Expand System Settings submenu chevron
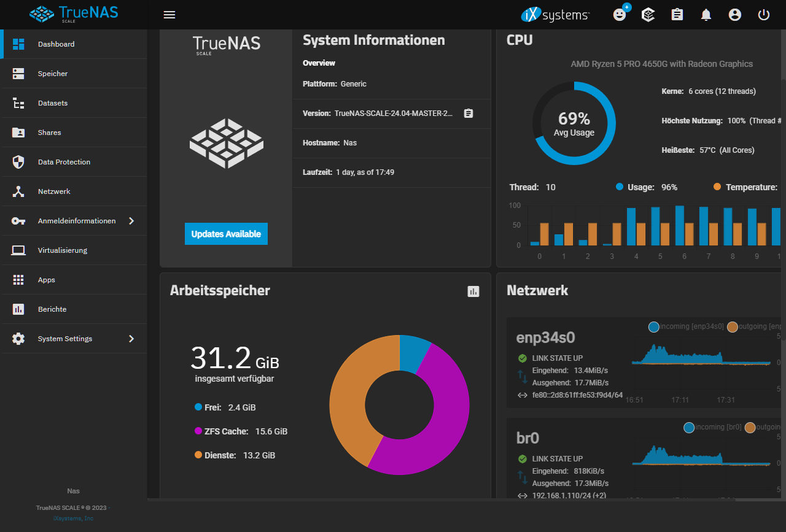This screenshot has height=532, width=786. coord(131,339)
